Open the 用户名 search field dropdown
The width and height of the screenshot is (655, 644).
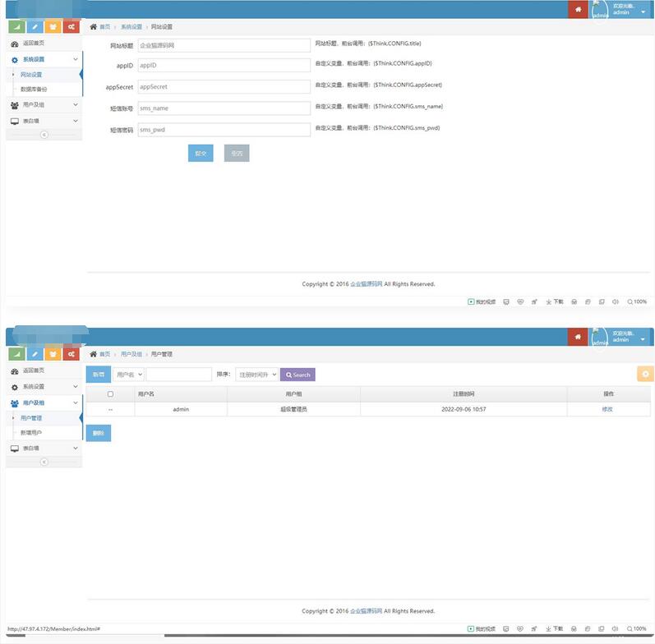coord(128,375)
